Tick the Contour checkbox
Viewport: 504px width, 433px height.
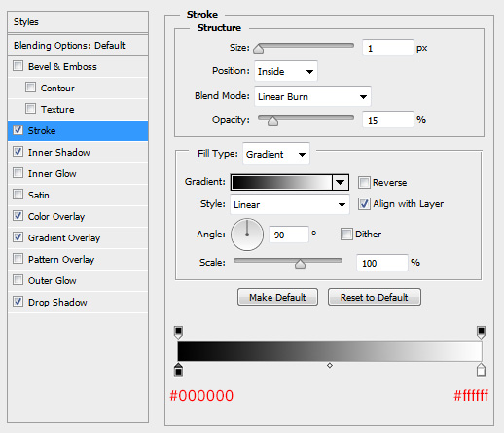click(30, 88)
